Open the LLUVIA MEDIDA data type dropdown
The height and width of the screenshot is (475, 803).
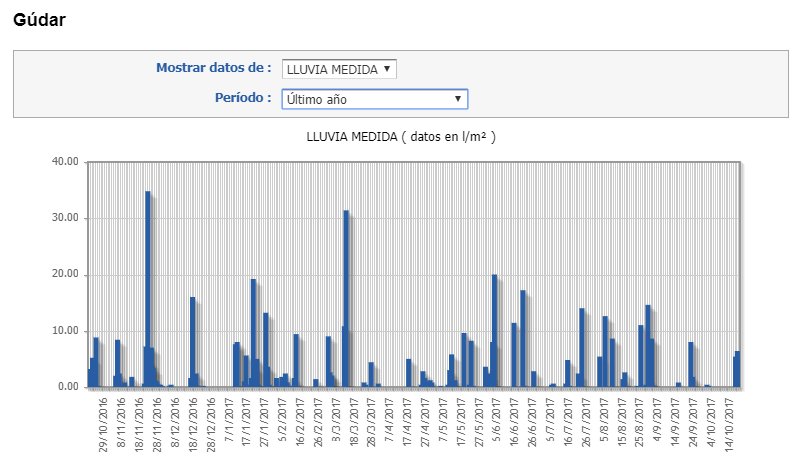[339, 69]
